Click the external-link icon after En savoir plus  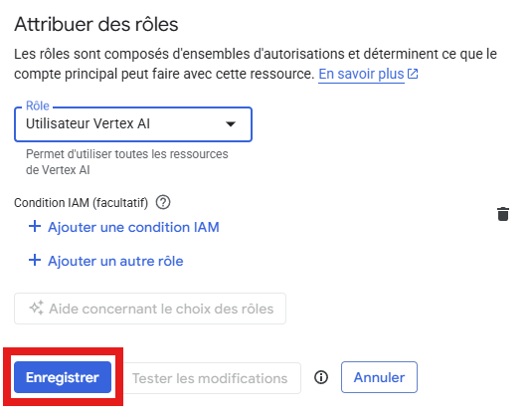point(413,74)
